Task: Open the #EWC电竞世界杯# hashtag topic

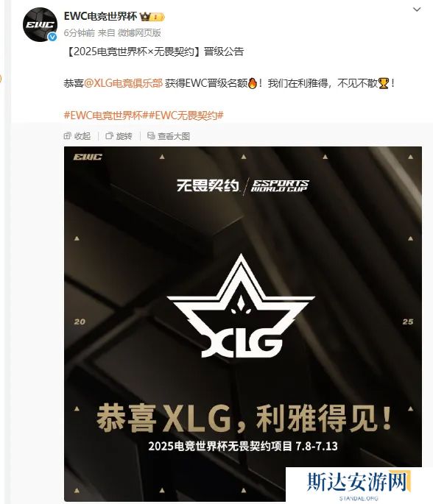Action: 106,115
